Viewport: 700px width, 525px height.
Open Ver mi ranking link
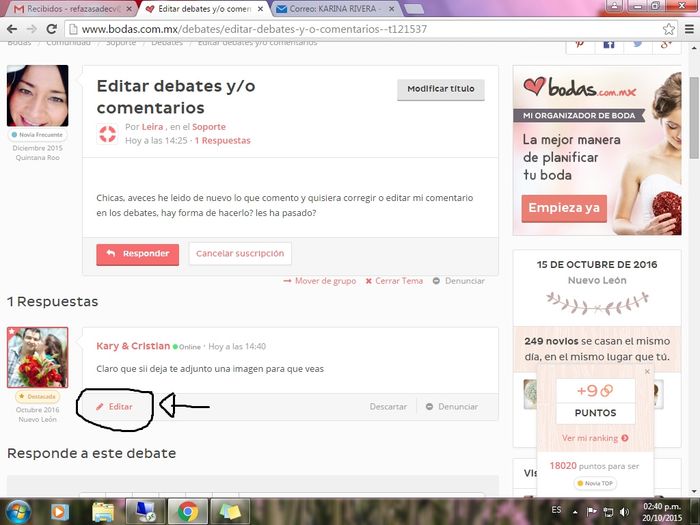click(x=595, y=438)
